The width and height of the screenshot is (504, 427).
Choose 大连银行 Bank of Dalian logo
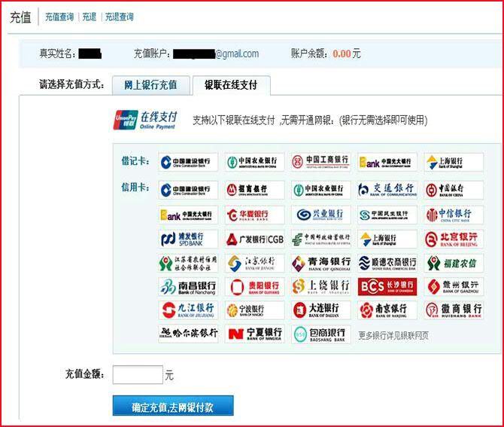click(321, 310)
